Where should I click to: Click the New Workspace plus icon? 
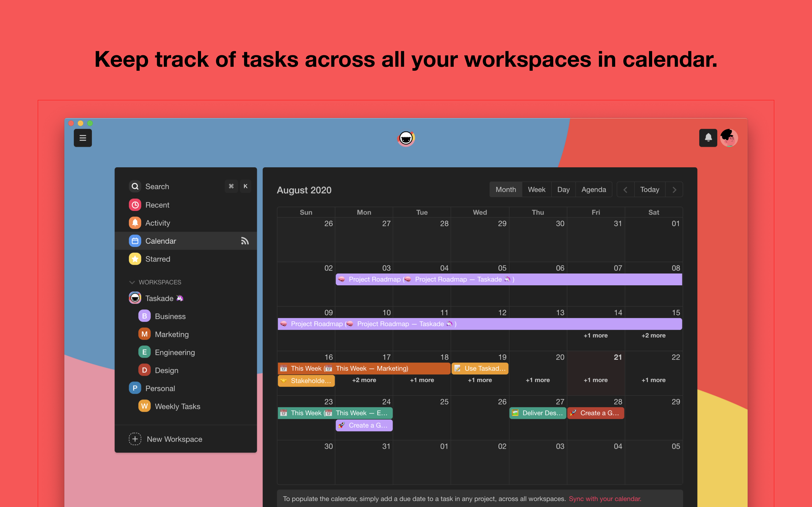point(135,439)
